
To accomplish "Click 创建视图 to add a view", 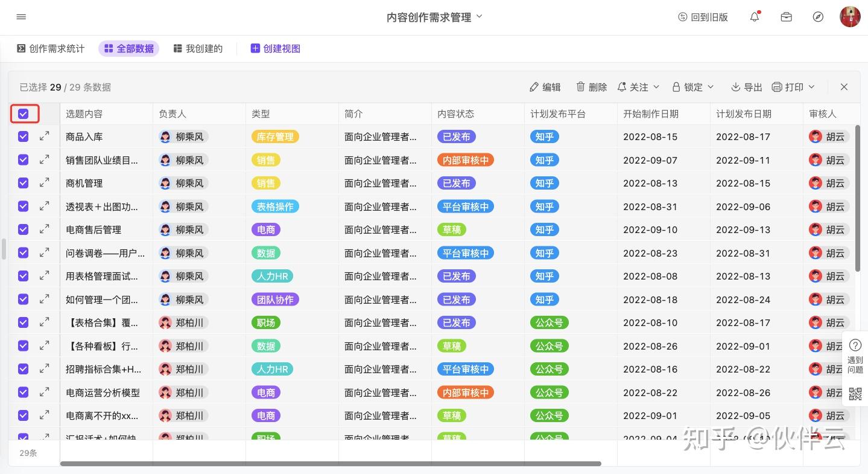I will pos(276,48).
